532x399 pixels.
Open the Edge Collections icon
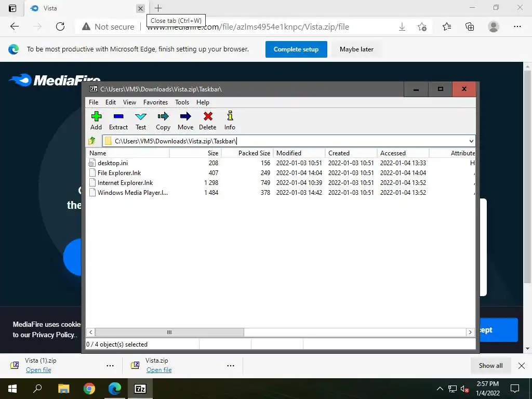pyautogui.click(x=470, y=26)
